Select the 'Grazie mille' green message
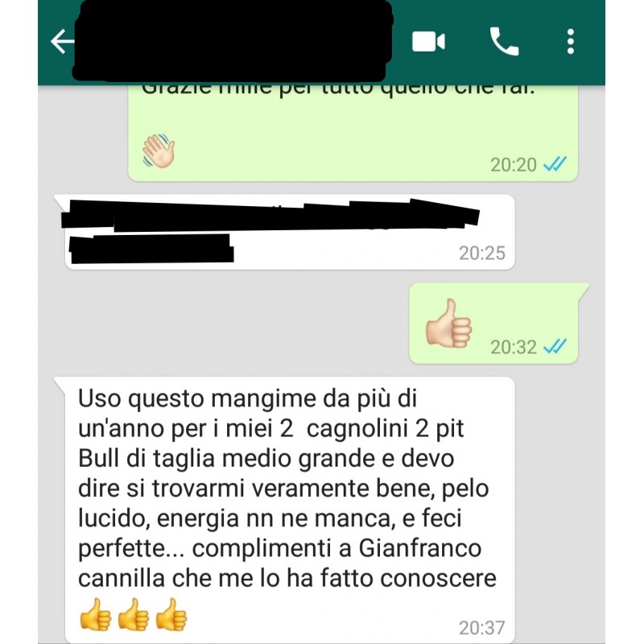644x644 pixels. 353,133
